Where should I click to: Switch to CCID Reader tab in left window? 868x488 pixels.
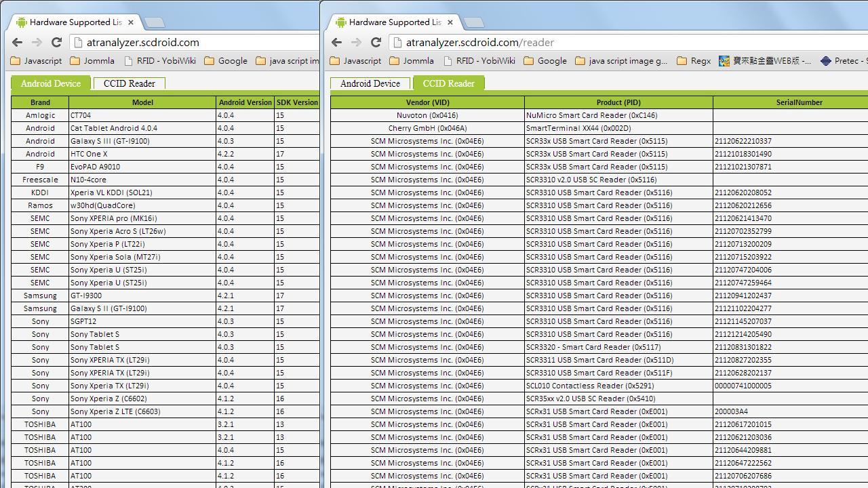[129, 83]
